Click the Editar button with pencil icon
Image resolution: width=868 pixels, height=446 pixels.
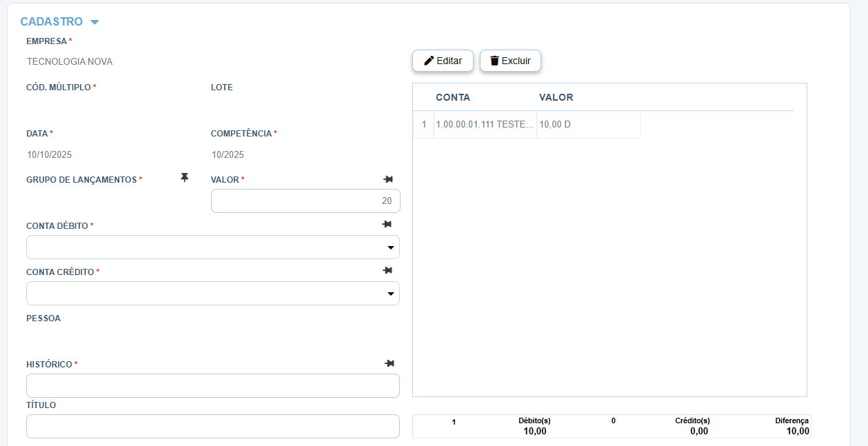coord(443,61)
